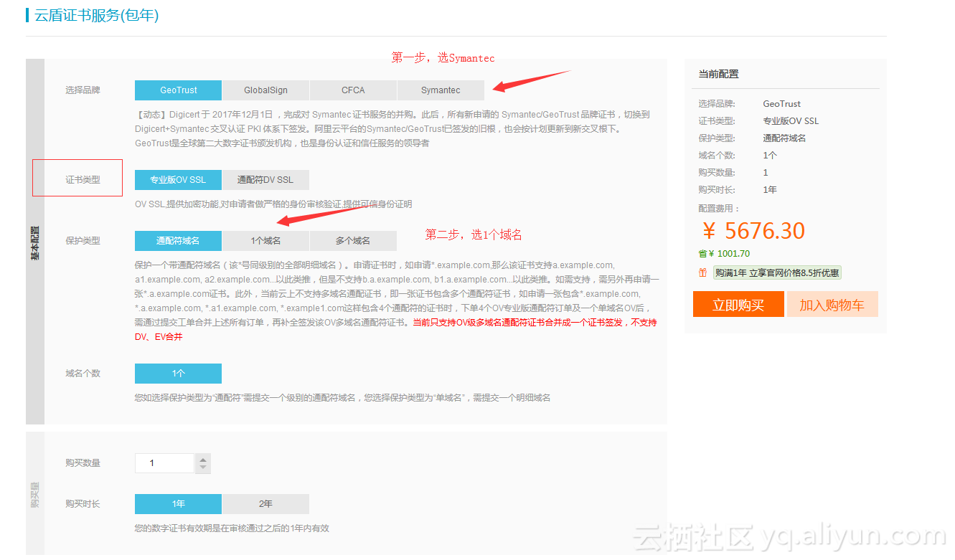Click the 加入购物车 button
The image size is (955, 560).
(x=832, y=305)
